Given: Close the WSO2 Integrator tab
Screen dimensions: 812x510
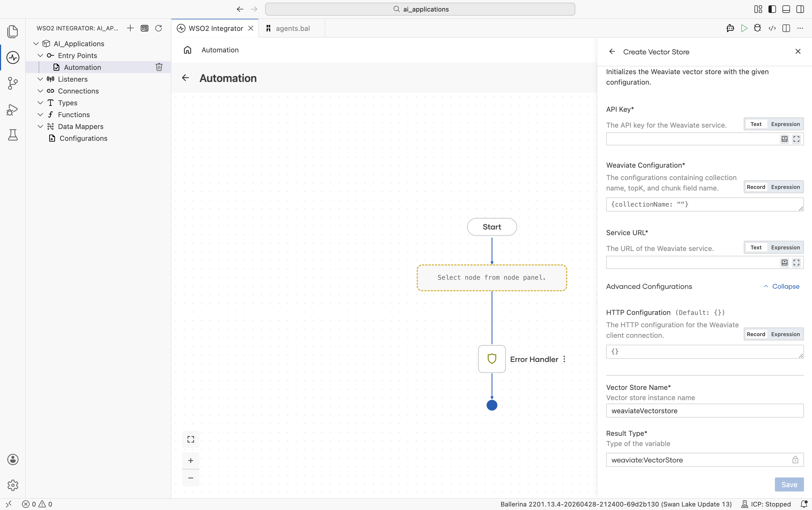Looking at the screenshot, I should tap(251, 28).
